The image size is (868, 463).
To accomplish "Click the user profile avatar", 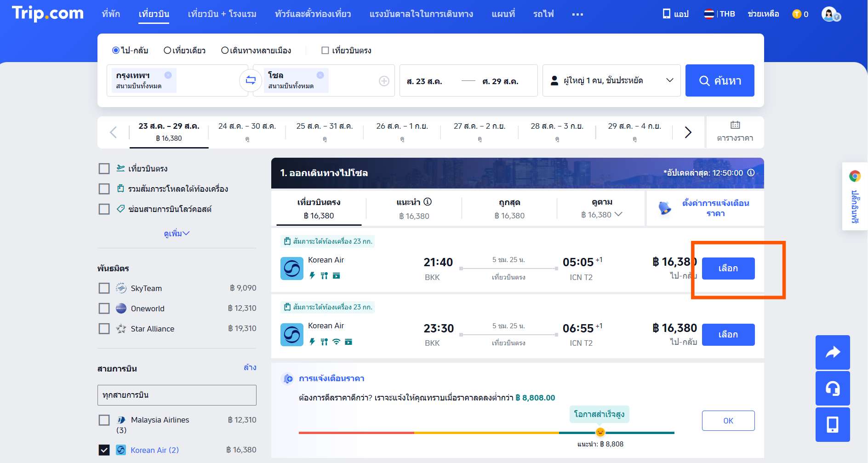I will [830, 14].
